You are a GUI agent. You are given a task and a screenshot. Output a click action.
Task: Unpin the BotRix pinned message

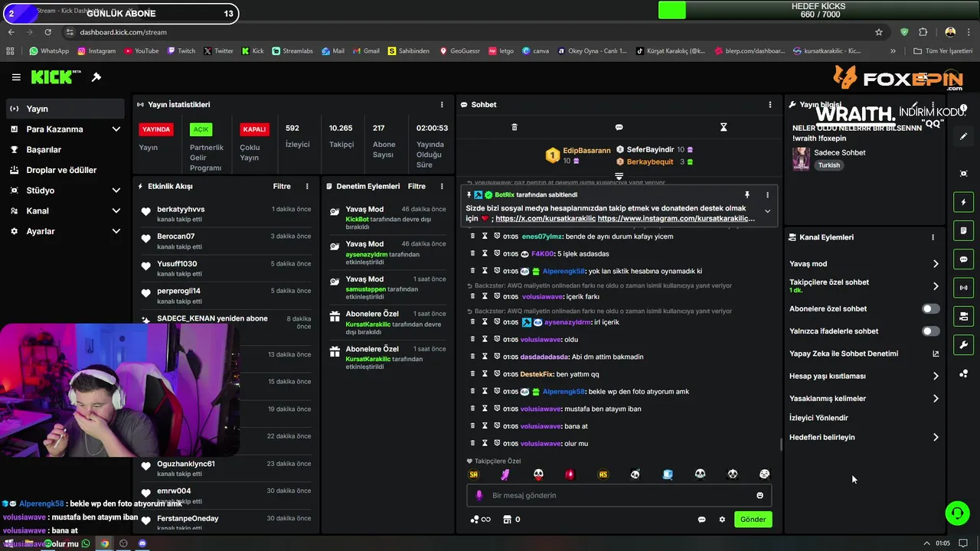pyautogui.click(x=746, y=195)
